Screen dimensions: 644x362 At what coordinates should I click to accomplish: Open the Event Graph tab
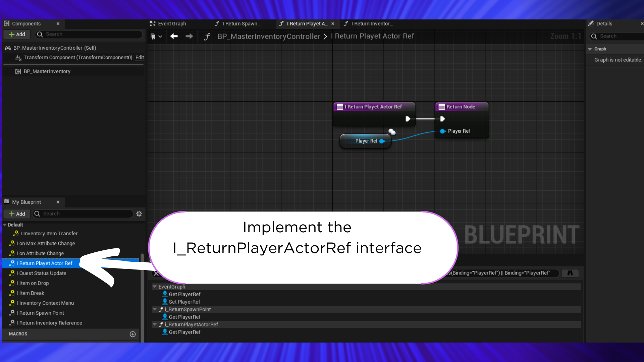coord(172,23)
